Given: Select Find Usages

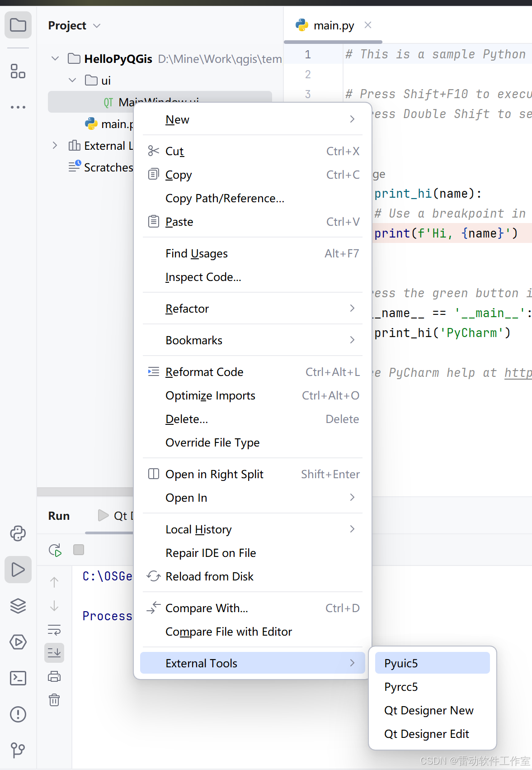Looking at the screenshot, I should [x=253, y=253].
